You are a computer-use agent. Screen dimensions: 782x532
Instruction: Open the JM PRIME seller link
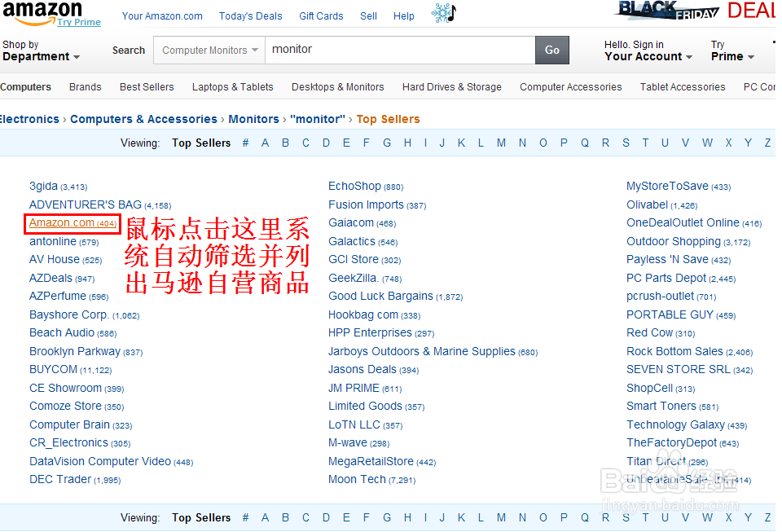365,388
